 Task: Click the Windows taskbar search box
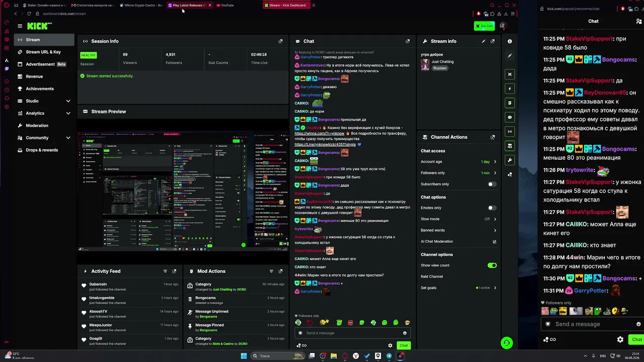point(278,356)
